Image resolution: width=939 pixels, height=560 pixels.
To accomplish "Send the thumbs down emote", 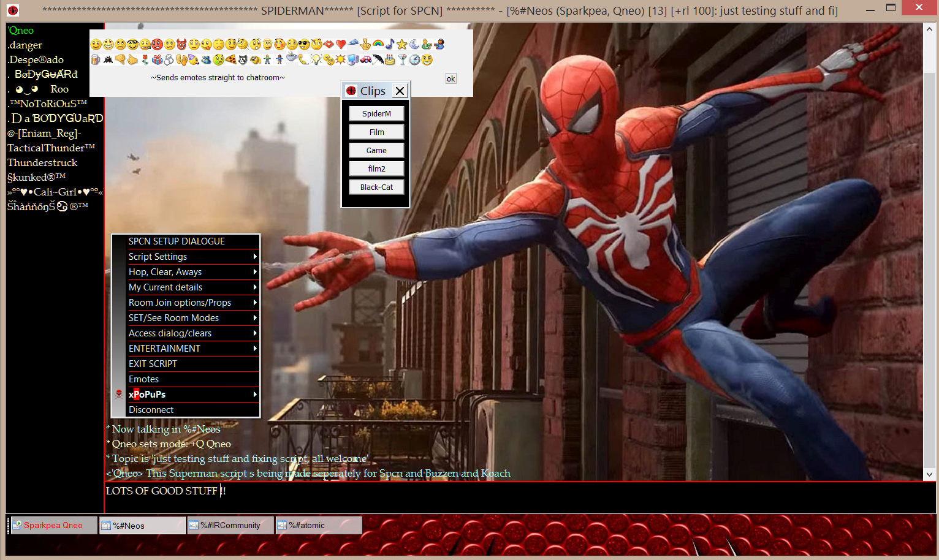I will pos(120,59).
